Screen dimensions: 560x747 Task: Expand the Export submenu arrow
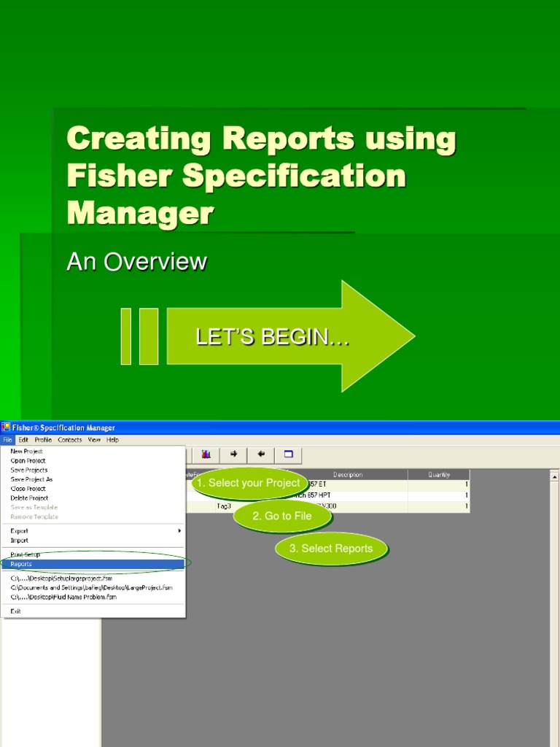[x=179, y=531]
